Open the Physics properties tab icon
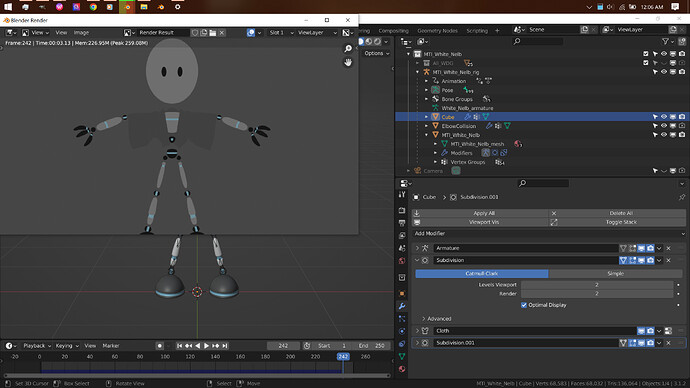The image size is (690, 388). tap(402, 331)
